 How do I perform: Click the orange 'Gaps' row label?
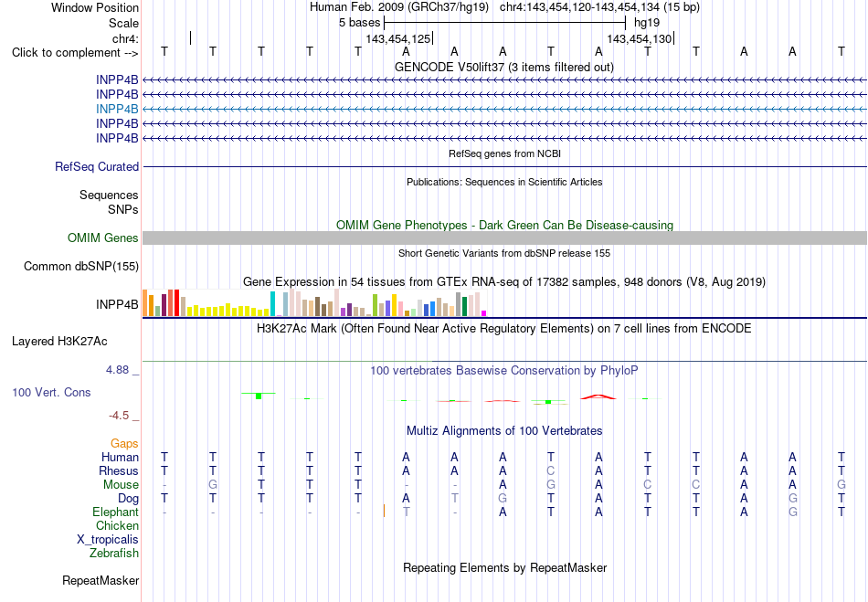click(124, 444)
